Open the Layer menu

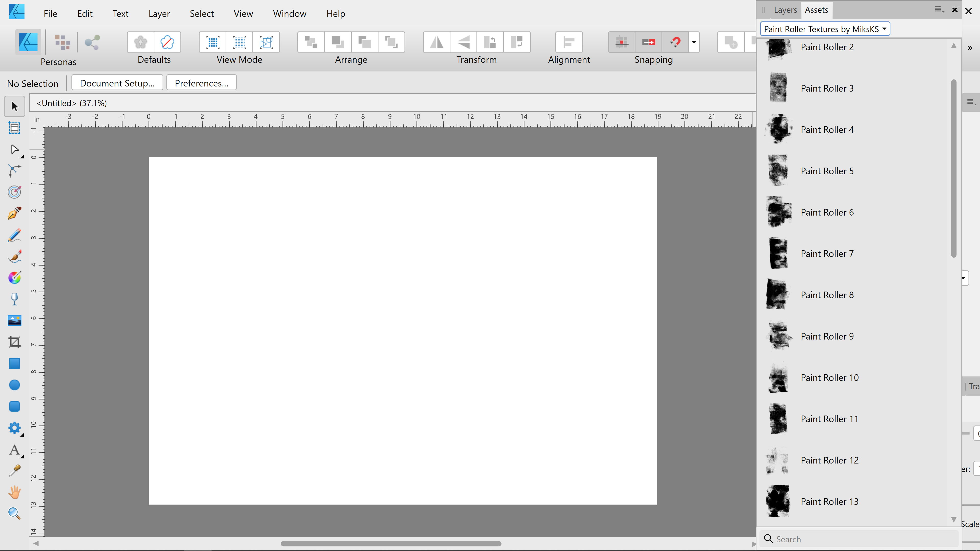coord(159,14)
